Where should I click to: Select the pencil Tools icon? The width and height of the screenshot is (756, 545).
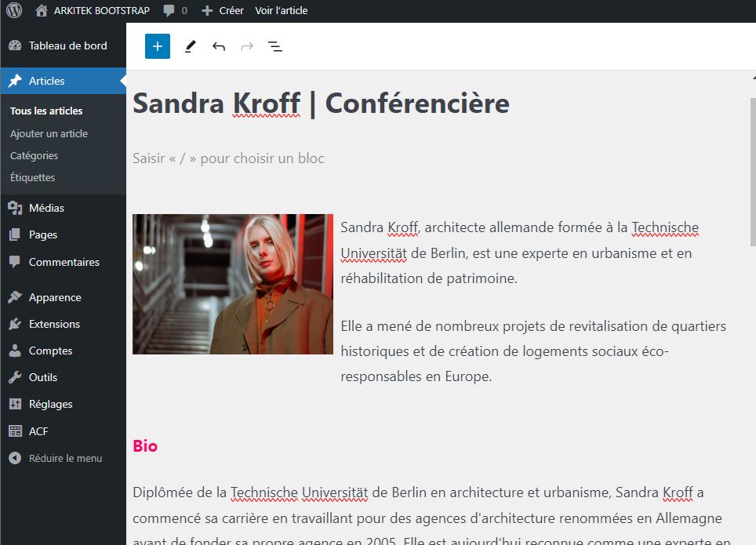pyautogui.click(x=190, y=46)
